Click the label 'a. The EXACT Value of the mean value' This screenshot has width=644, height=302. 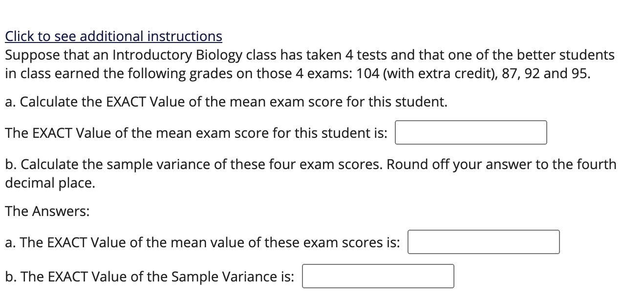pyautogui.click(x=202, y=242)
